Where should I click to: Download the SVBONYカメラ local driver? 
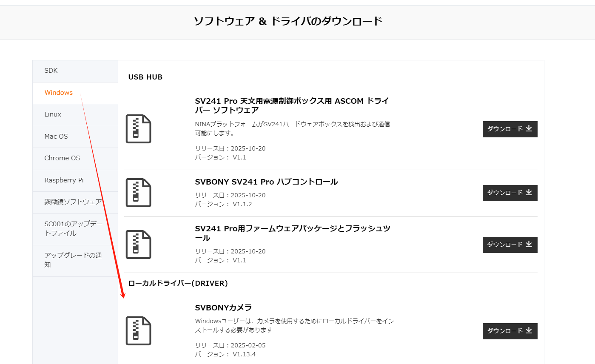[510, 331]
